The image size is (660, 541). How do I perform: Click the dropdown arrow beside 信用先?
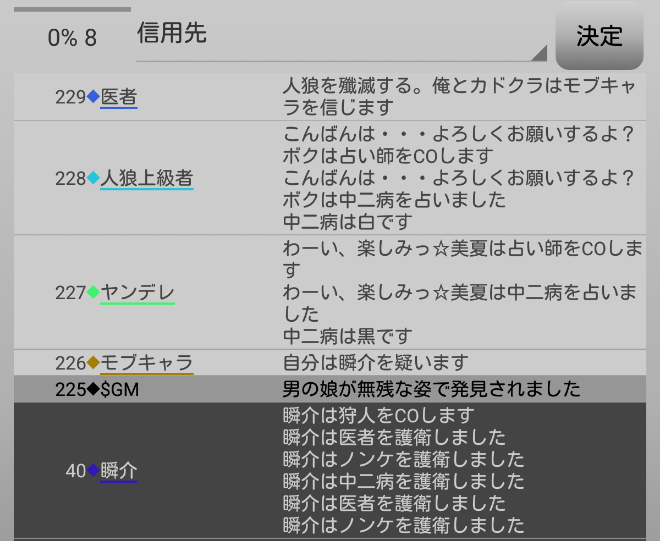(x=538, y=53)
